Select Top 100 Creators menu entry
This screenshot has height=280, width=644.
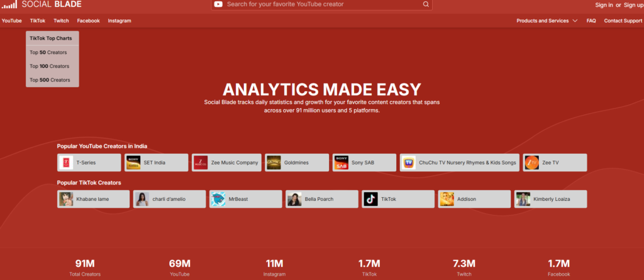52,66
